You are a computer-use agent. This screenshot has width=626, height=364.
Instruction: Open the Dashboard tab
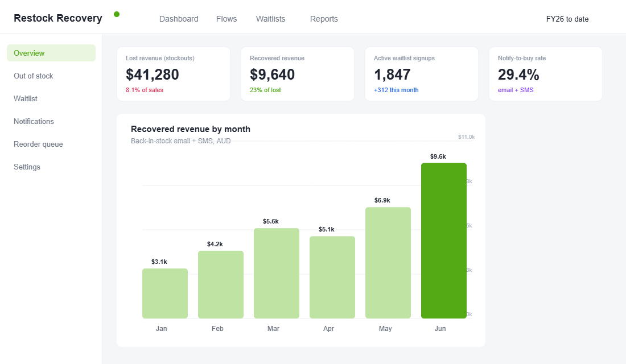point(179,19)
